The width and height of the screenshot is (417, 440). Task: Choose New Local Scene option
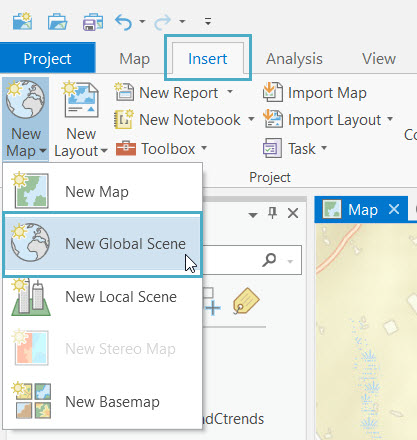pyautogui.click(x=102, y=297)
